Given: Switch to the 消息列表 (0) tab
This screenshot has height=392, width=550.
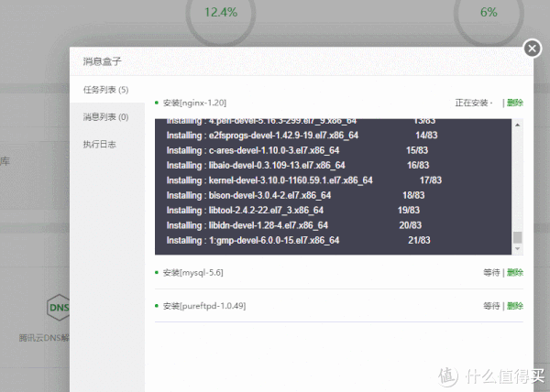Looking at the screenshot, I should (107, 116).
